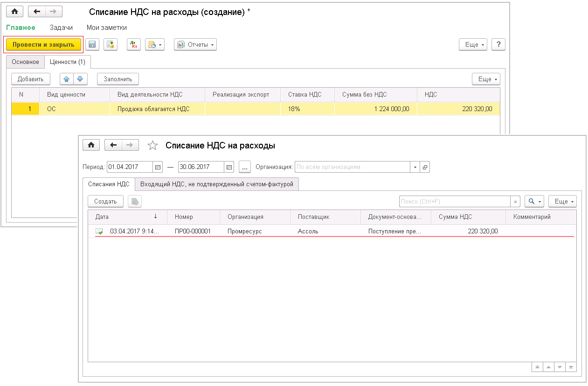Move the row up with the blue arrow
This screenshot has height=386, width=588.
tap(67, 79)
